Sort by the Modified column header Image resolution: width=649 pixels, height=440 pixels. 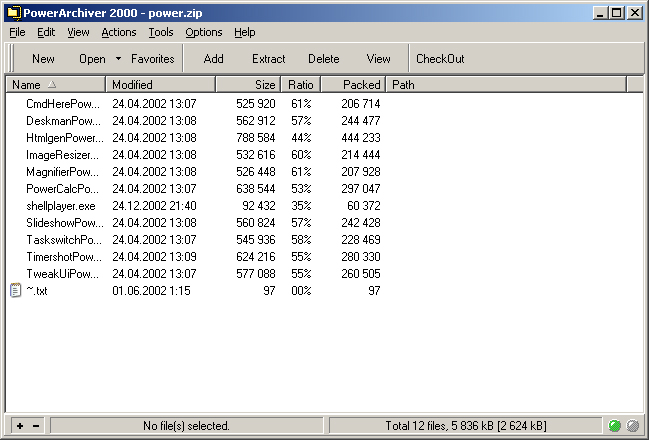(161, 84)
